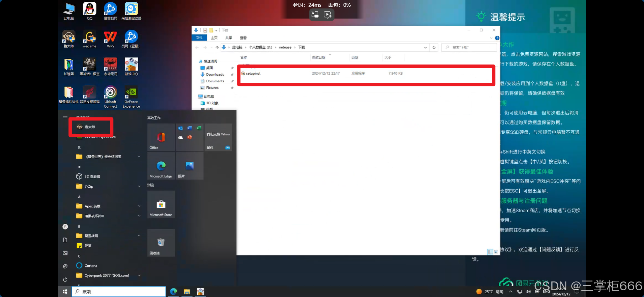
Task: Launch Ubisoft Connect from the desktop
Action: click(x=111, y=97)
